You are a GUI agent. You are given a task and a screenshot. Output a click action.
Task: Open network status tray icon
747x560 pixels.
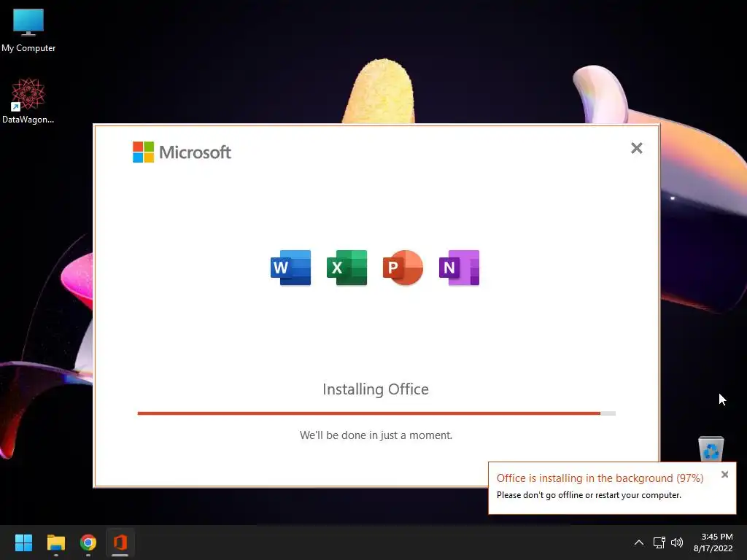(x=659, y=542)
